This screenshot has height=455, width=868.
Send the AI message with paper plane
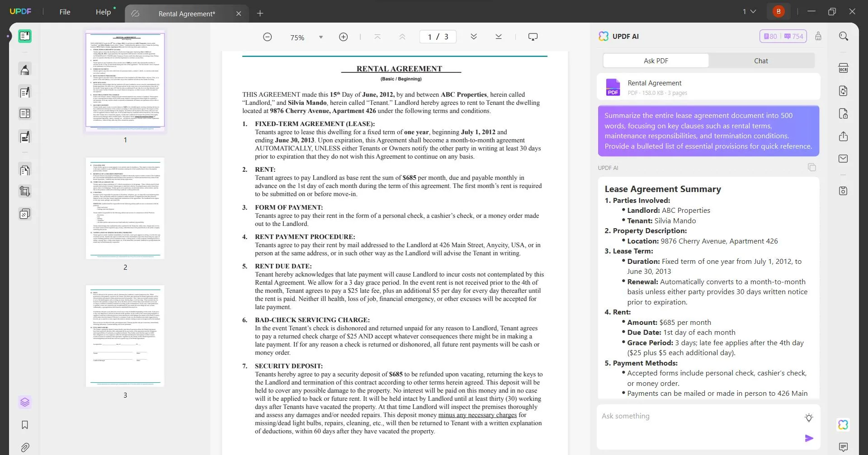point(809,438)
